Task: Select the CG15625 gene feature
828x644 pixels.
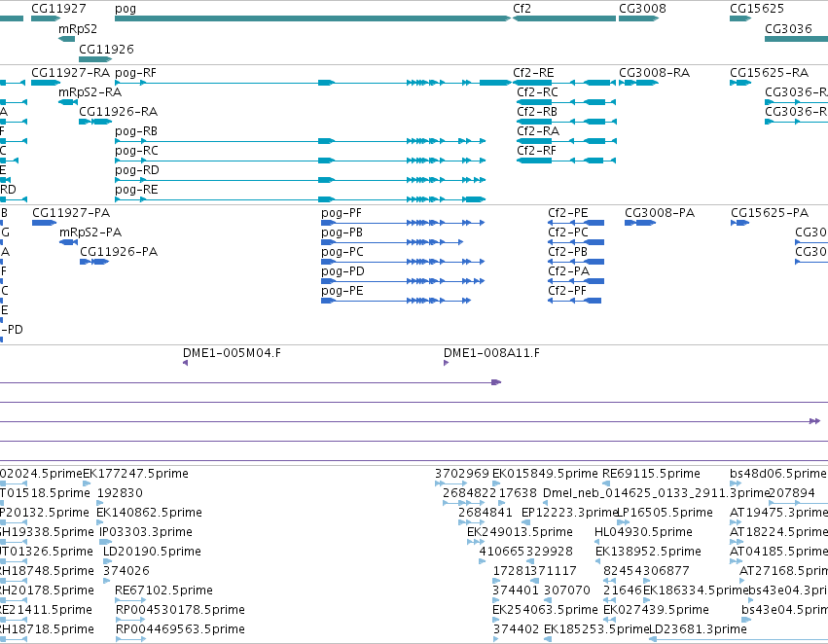Action: click(x=740, y=18)
